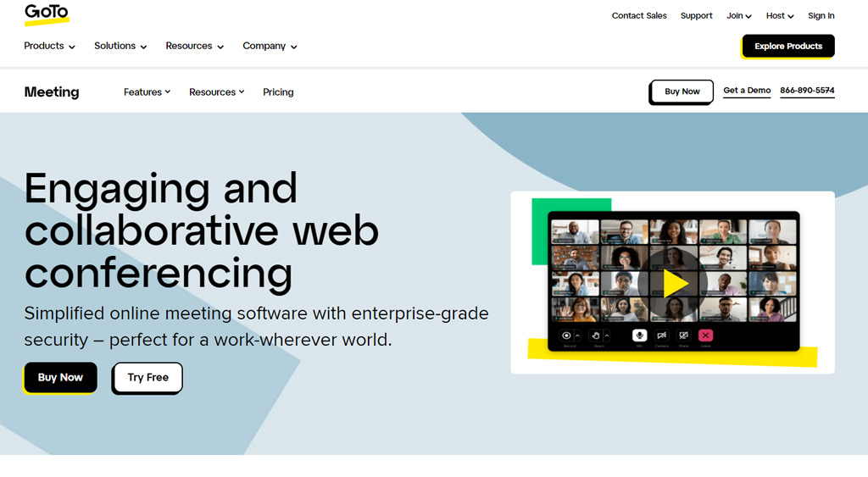868x477 pixels.
Task: Click the white Buy Now button in Meeting bar
Action: tap(682, 92)
